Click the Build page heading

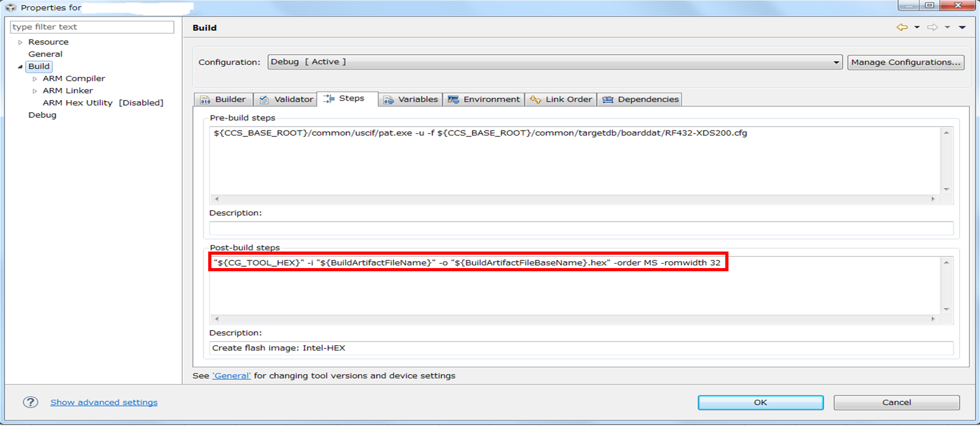click(204, 28)
